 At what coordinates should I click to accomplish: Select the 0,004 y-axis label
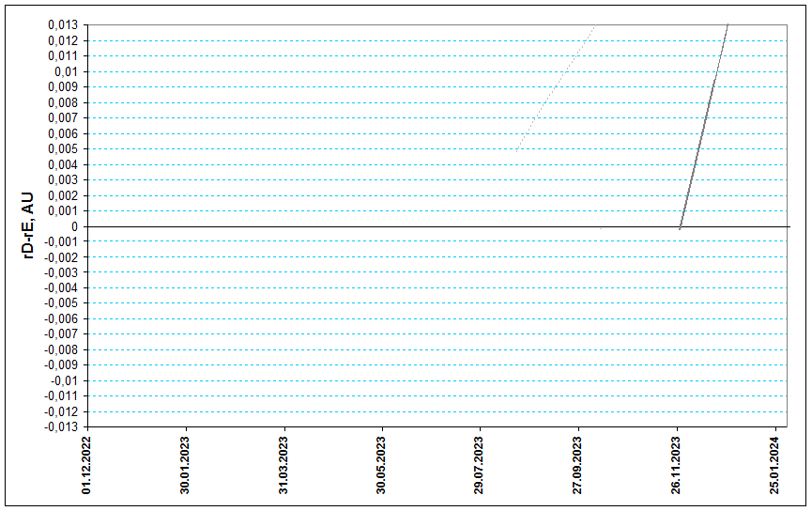coord(63,164)
